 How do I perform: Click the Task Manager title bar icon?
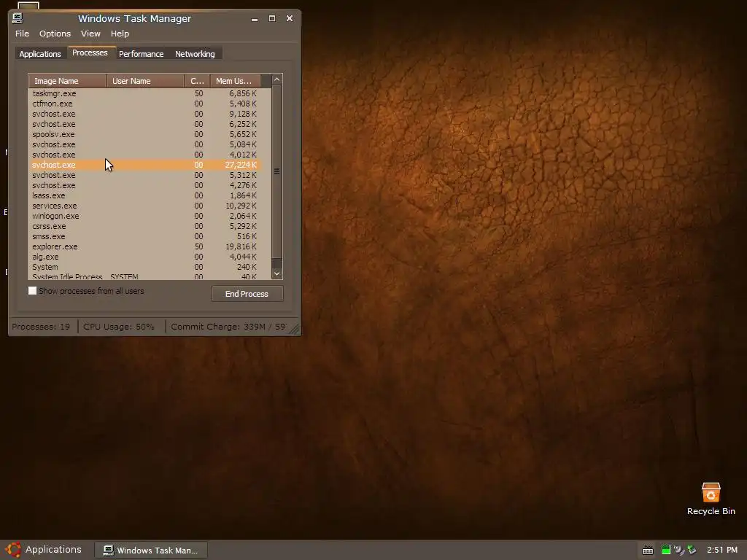point(18,18)
